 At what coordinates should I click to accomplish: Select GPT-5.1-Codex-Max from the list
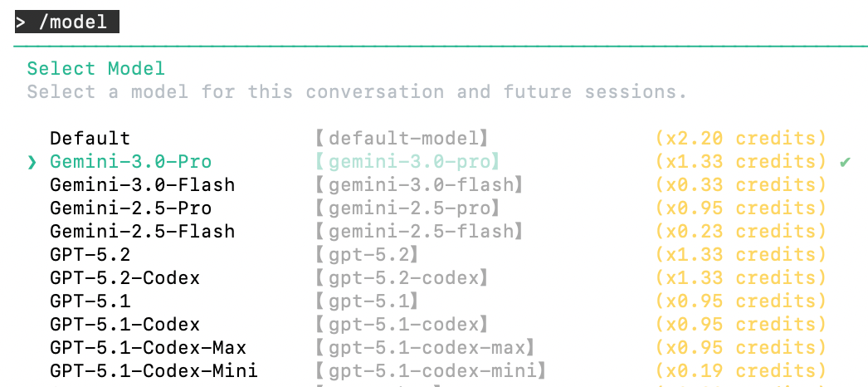[148, 347]
